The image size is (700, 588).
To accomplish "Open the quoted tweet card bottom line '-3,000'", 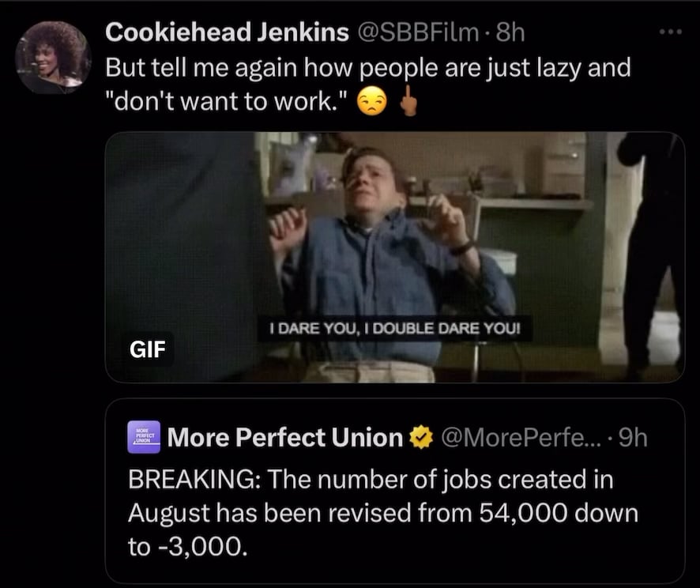I will click(x=187, y=546).
